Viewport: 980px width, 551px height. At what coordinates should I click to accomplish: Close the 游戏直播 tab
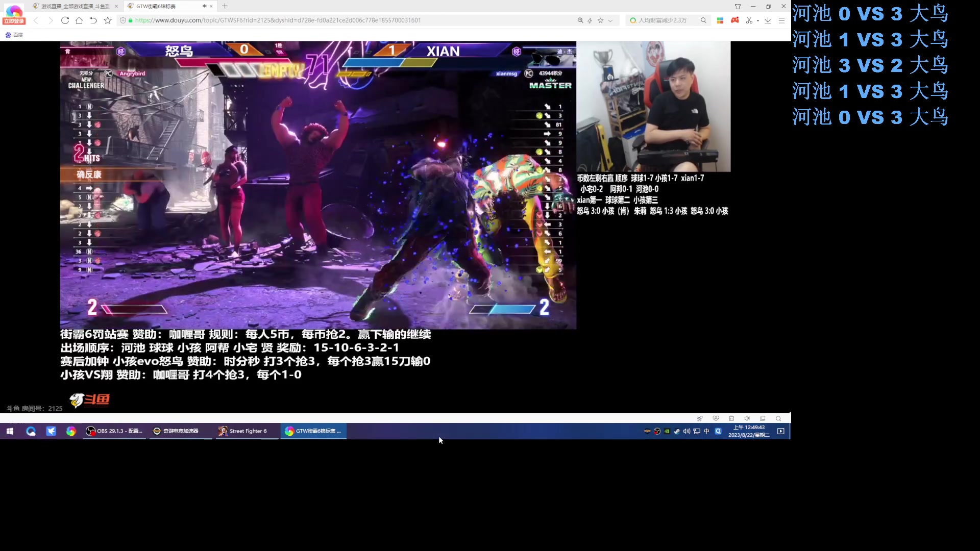[116, 6]
